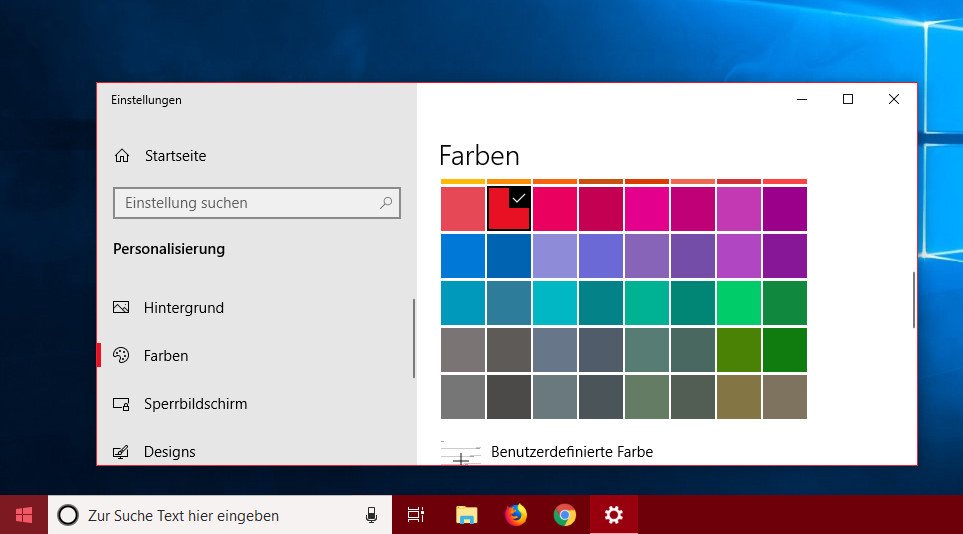Click the brush icon beside Designs

tap(121, 452)
